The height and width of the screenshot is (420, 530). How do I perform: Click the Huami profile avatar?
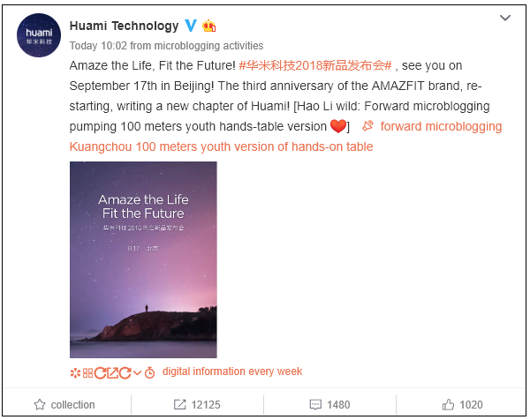(39, 38)
